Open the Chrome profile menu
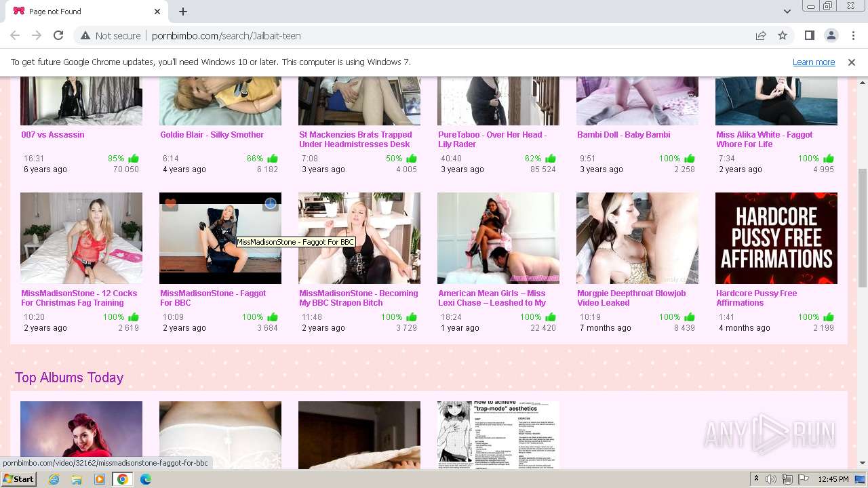868x488 pixels. tap(831, 36)
